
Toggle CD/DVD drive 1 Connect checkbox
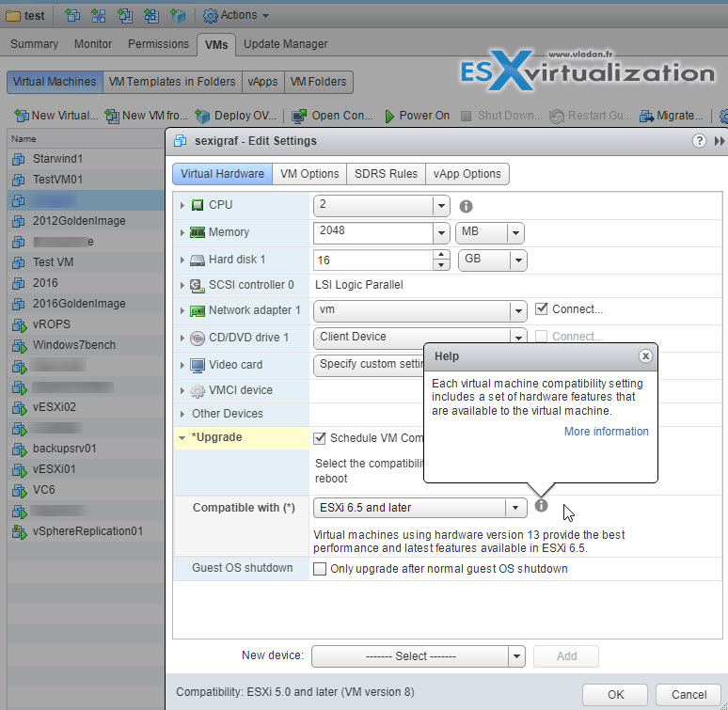(541, 336)
